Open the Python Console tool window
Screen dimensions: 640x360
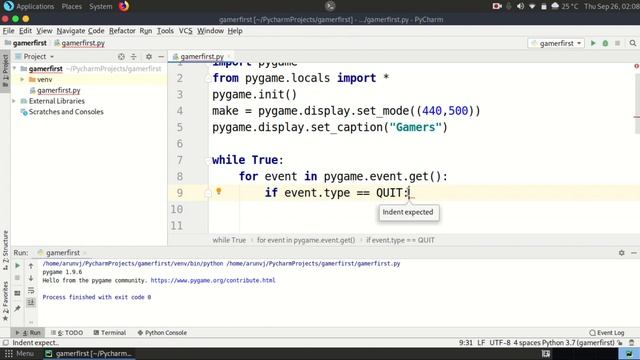[x=162, y=333]
